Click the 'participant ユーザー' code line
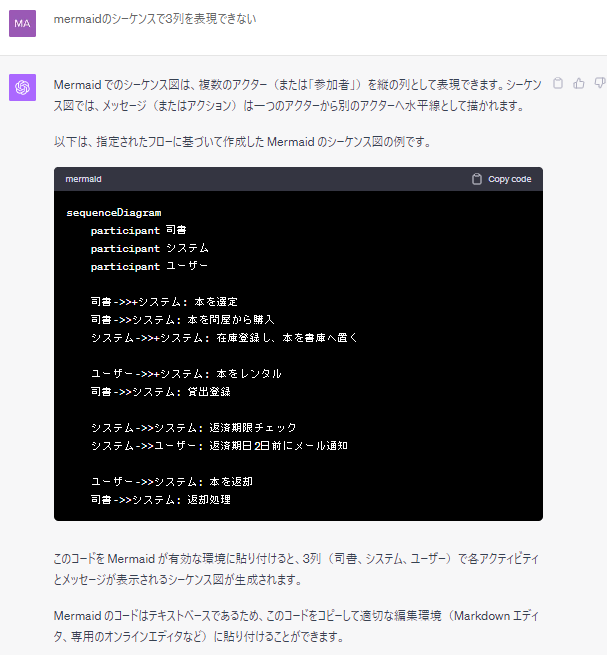This screenshot has height=655, width=607. 149,266
